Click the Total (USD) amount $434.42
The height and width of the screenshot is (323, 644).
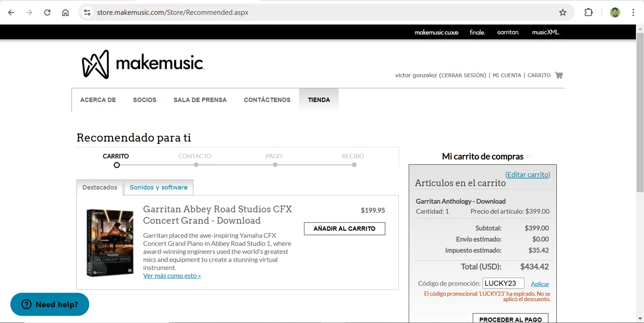535,267
